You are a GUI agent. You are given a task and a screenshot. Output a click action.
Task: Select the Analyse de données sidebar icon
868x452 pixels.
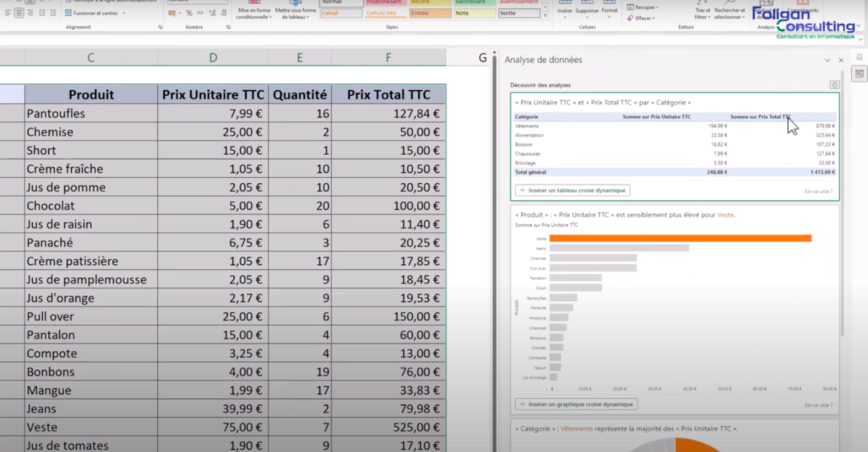pyautogui.click(x=860, y=74)
